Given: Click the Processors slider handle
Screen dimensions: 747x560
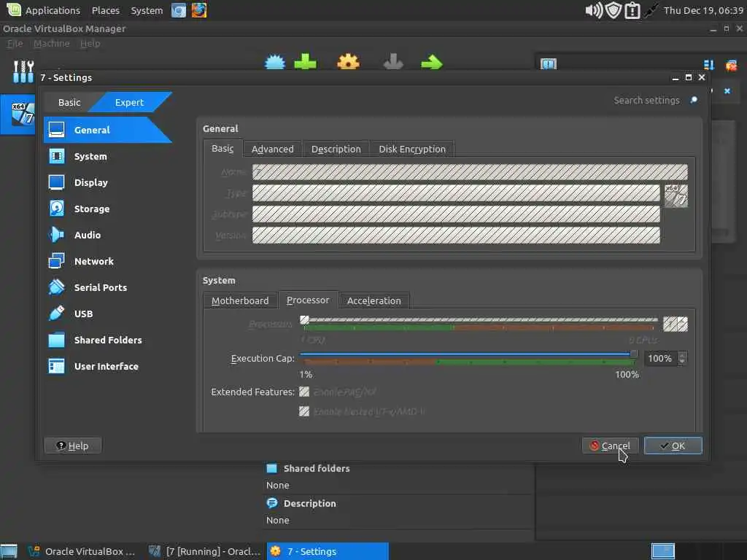Looking at the screenshot, I should (304, 319).
